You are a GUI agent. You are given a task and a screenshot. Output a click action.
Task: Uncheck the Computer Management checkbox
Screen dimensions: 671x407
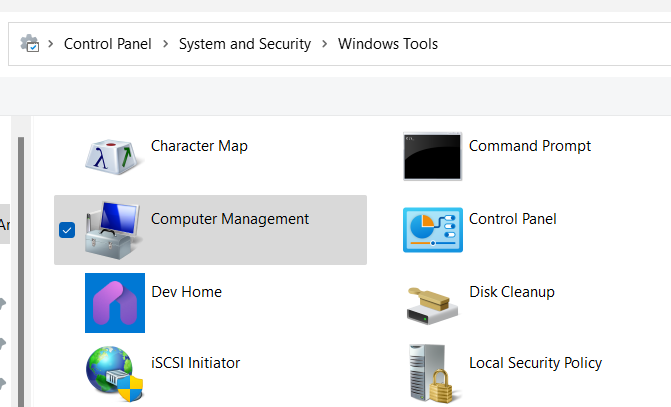[x=67, y=230]
